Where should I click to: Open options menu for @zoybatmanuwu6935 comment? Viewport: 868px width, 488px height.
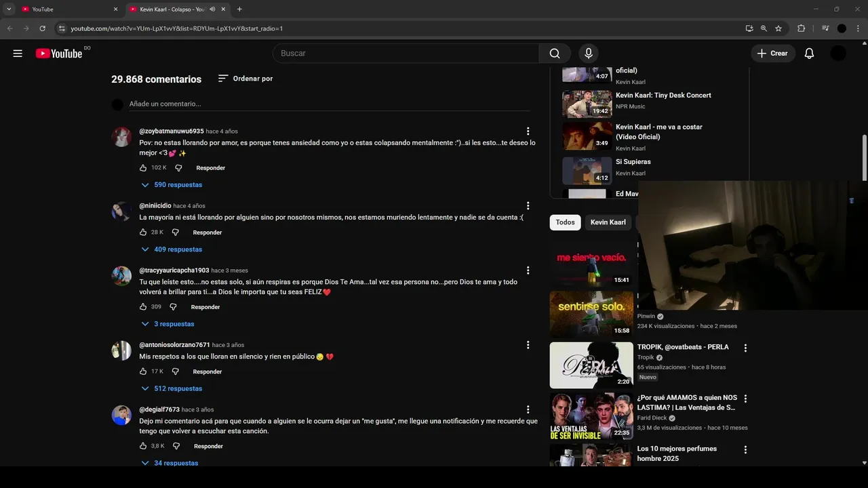pyautogui.click(x=528, y=131)
